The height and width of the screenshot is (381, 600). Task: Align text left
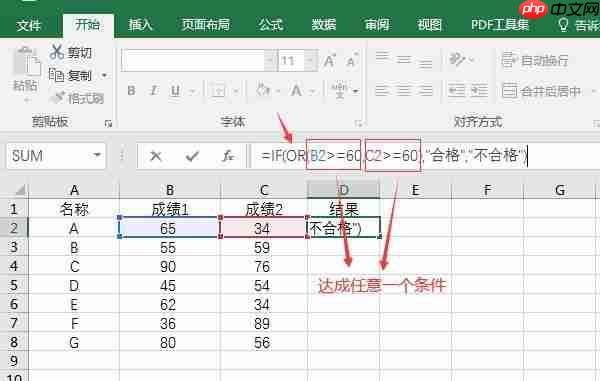click(382, 91)
